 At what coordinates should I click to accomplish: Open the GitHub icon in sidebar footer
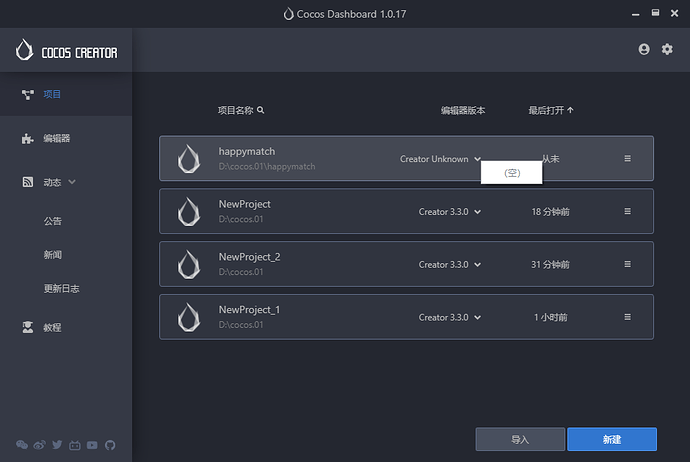(110, 445)
